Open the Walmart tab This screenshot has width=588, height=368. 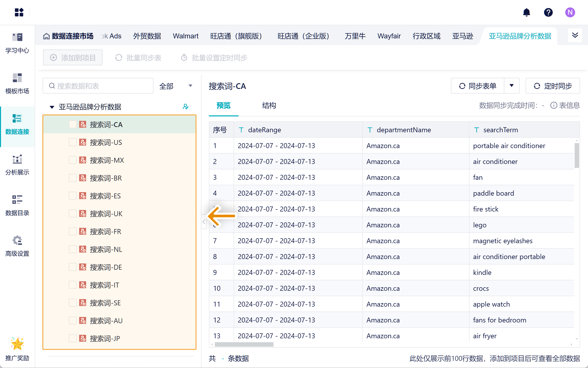[186, 36]
